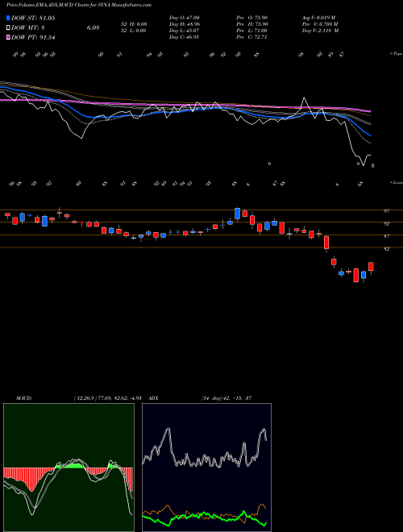Click the MACD (12,26,9) parameter values
Image resolution: width=403 pixels, height=532 pixels.
[x=107, y=398]
